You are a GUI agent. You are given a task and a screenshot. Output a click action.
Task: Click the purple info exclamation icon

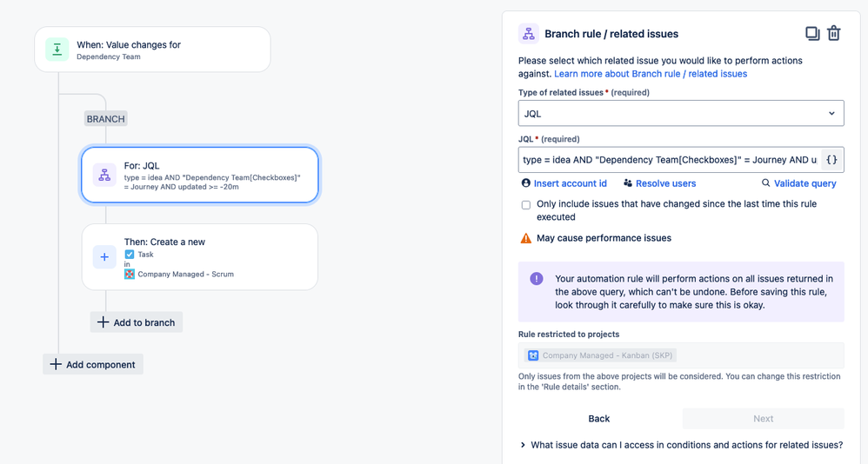click(537, 279)
